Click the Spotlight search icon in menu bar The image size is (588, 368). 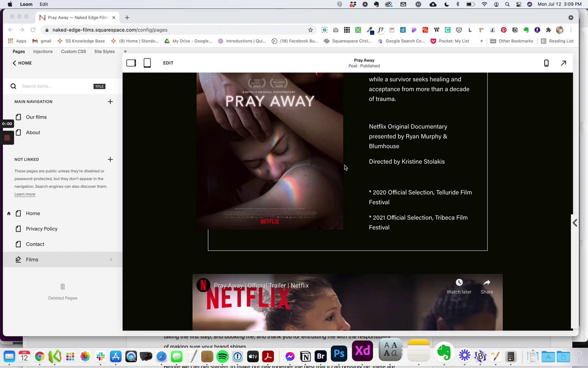tap(507, 4)
